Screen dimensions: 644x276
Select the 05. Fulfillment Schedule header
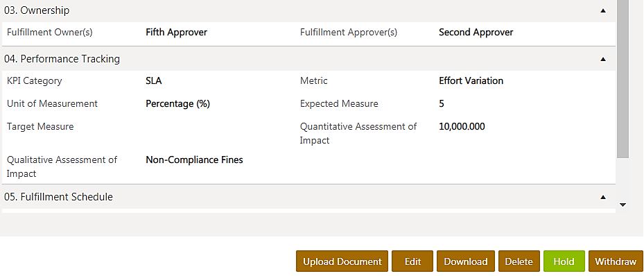[x=309, y=197]
